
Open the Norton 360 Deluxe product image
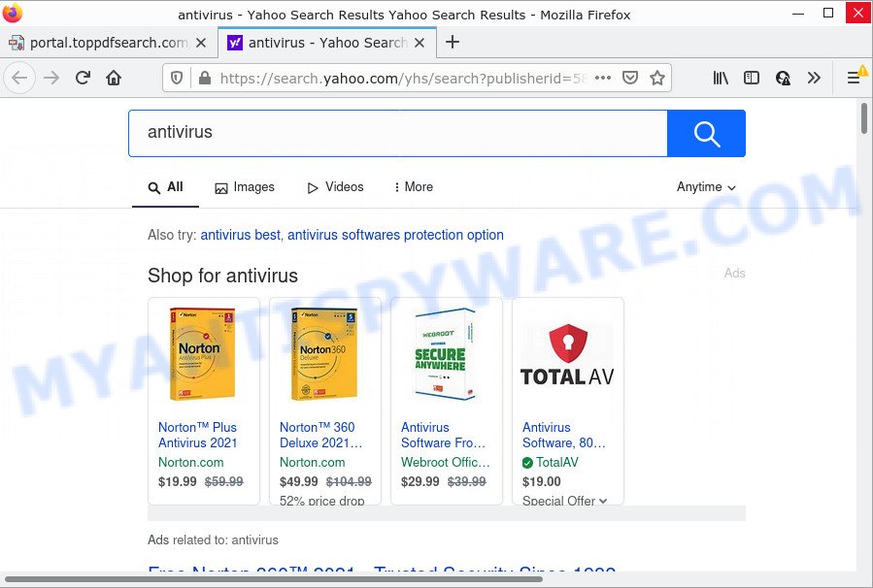[324, 354]
